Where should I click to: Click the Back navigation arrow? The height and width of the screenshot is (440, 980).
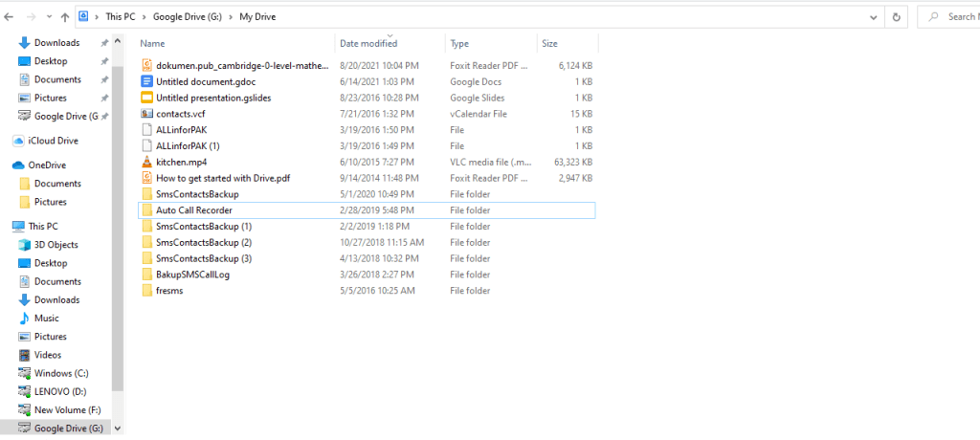click(x=9, y=17)
